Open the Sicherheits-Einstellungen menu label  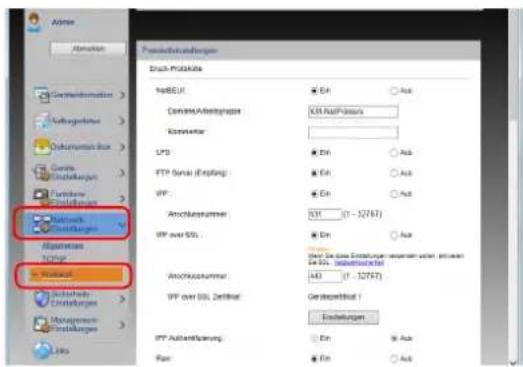pyautogui.click(x=74, y=299)
